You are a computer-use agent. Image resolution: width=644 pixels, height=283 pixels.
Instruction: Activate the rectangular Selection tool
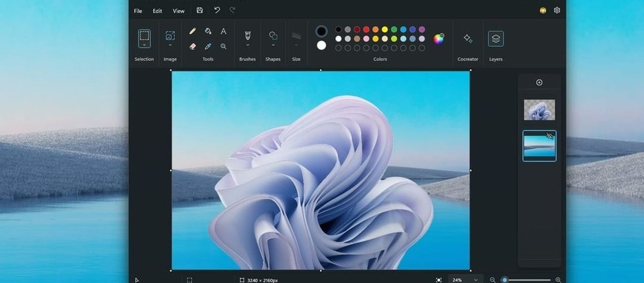pyautogui.click(x=144, y=35)
